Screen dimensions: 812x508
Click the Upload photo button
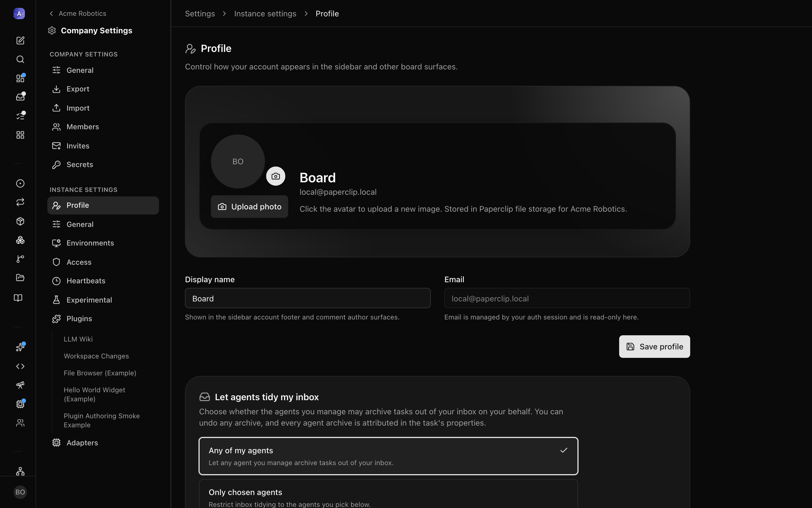click(x=249, y=207)
